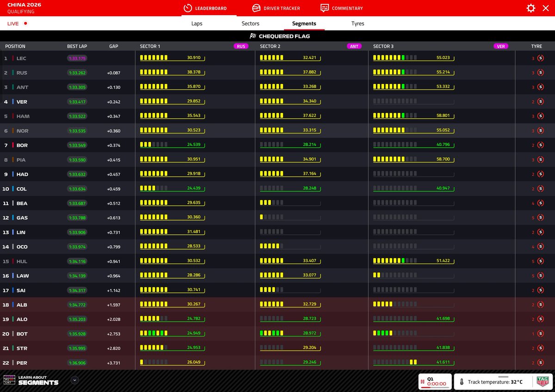The width and height of the screenshot is (555, 392).
Task: Click PER soft tyre icon
Action: 540,363
